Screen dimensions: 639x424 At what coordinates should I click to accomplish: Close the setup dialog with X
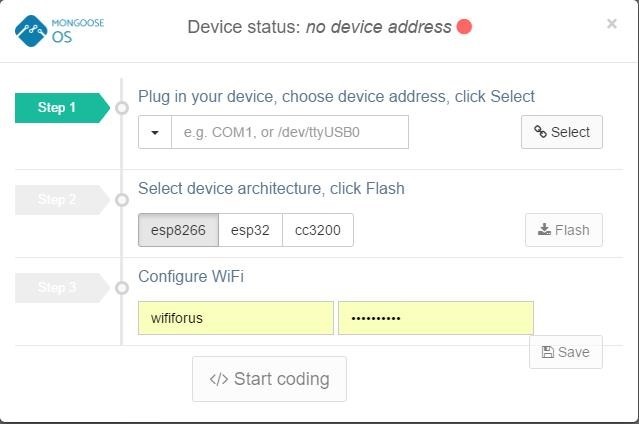click(611, 24)
